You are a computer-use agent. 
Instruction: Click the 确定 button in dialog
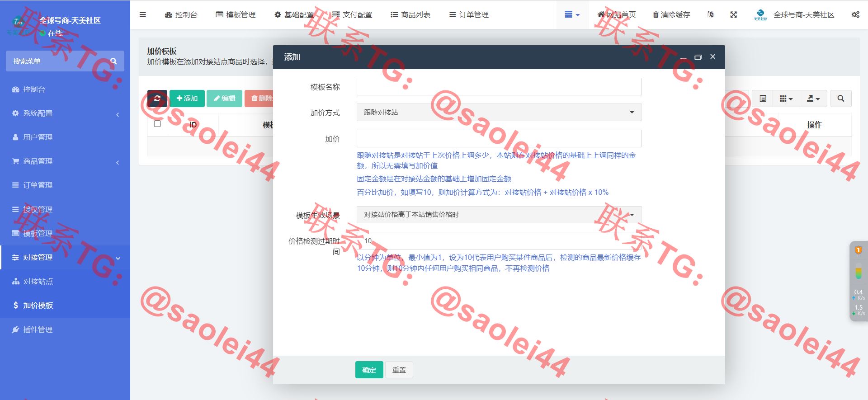(x=369, y=370)
